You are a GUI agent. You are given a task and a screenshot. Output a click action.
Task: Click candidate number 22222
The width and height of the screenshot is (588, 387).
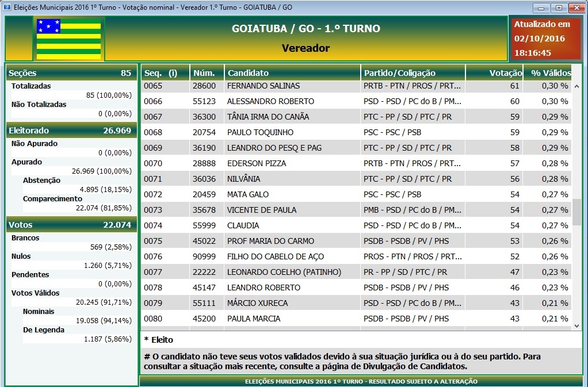click(x=204, y=272)
